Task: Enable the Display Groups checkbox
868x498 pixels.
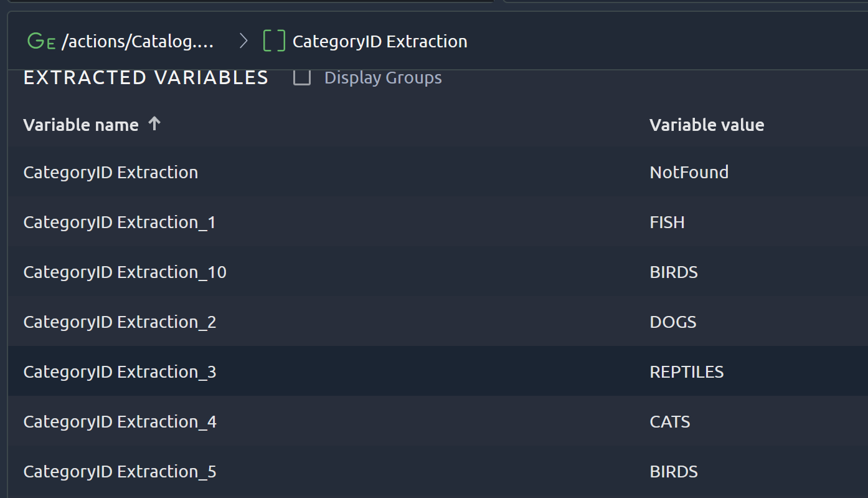Action: click(x=302, y=78)
